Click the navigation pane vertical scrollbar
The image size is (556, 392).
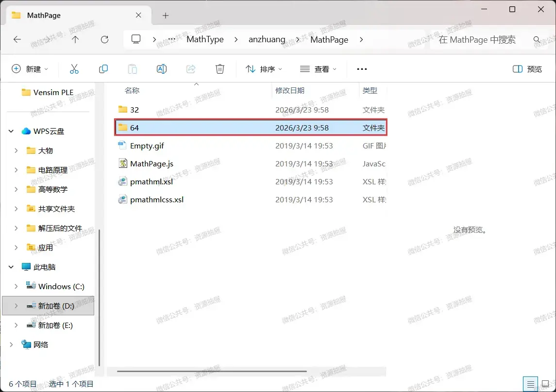[x=99, y=297]
